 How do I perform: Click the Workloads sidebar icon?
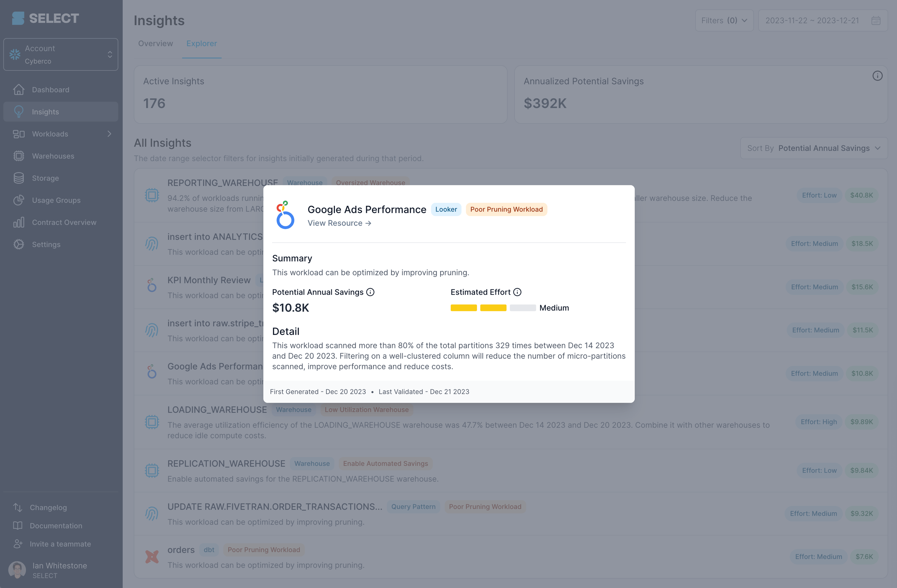pyautogui.click(x=19, y=134)
